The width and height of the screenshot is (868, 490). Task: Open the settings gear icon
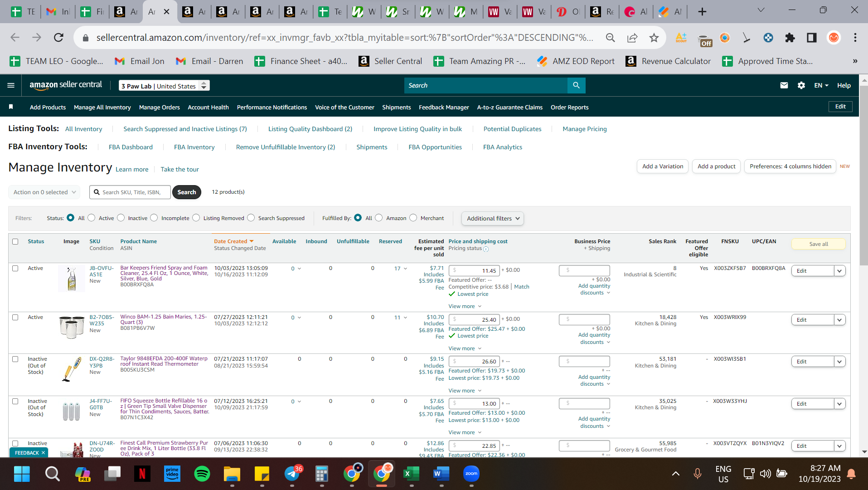[801, 85]
